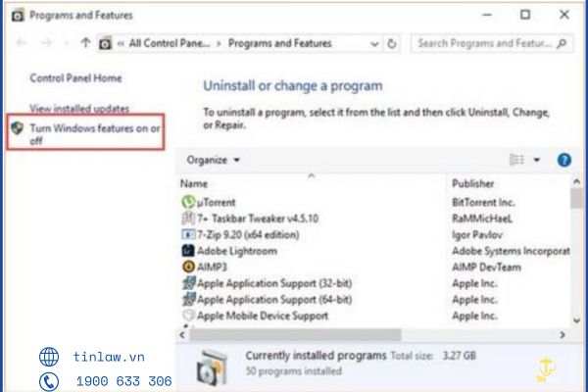The image size is (588, 392).
Task: Open the Organize dropdown menu
Action: 213,160
